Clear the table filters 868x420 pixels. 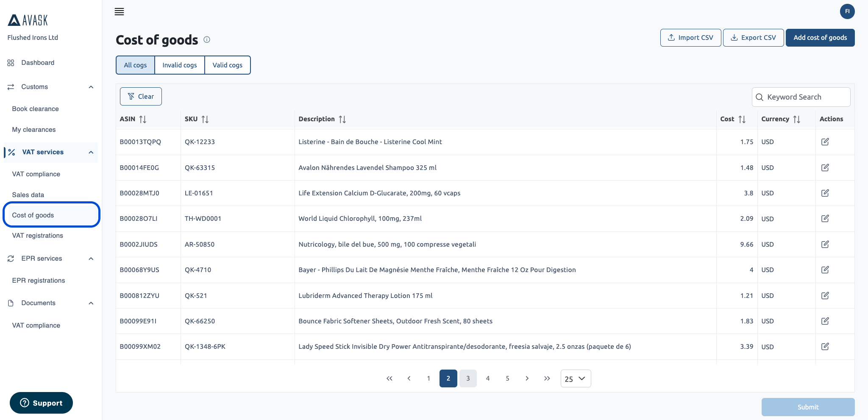pos(141,96)
